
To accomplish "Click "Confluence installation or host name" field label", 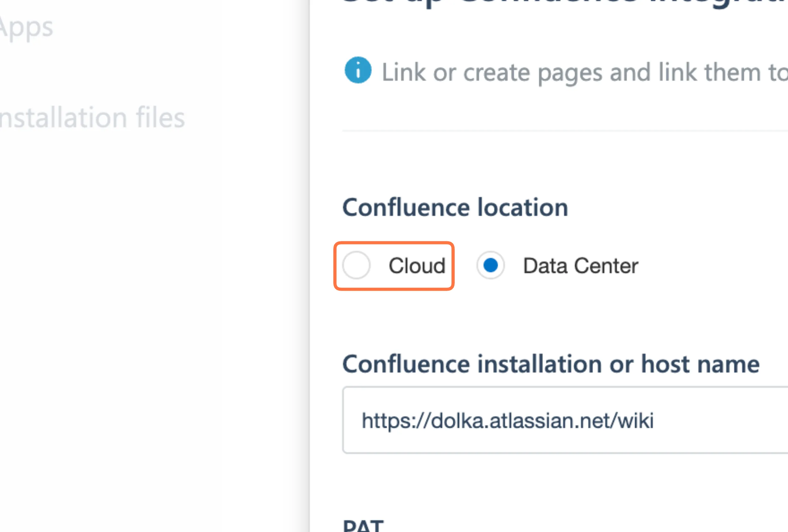I will [x=551, y=364].
